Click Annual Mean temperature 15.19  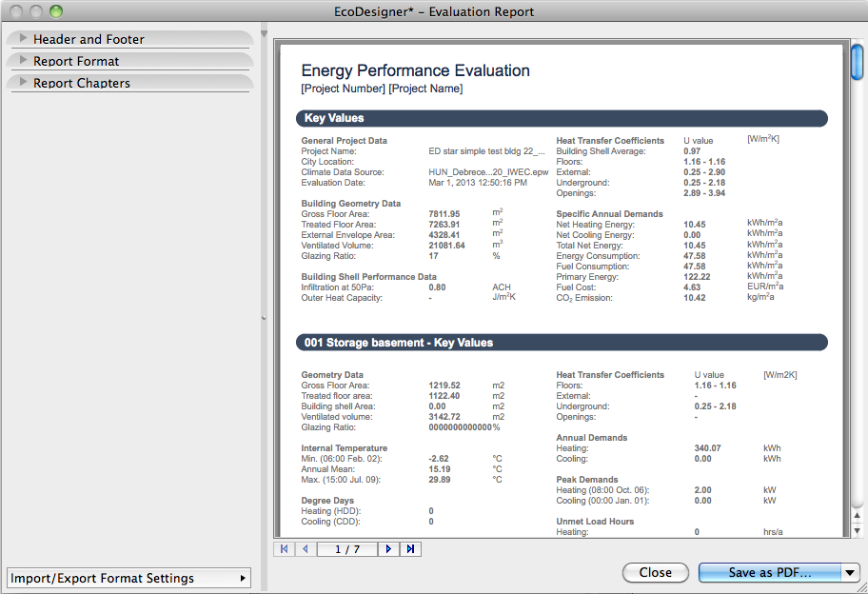440,469
